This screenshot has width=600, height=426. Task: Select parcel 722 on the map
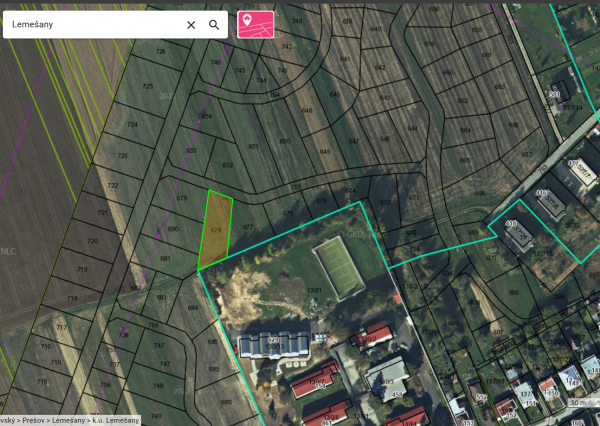(x=112, y=185)
